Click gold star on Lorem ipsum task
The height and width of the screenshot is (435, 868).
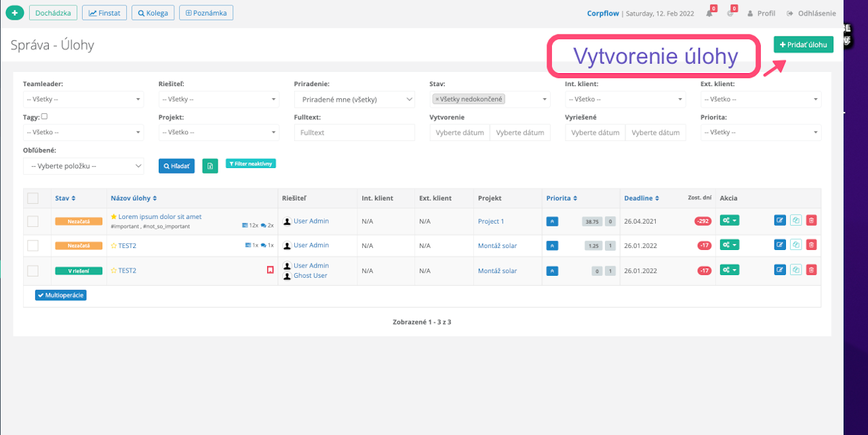pyautogui.click(x=114, y=217)
